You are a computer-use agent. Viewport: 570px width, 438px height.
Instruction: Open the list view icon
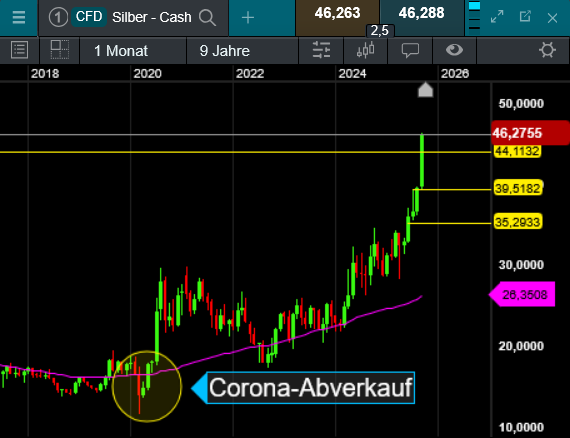pyautogui.click(x=19, y=50)
